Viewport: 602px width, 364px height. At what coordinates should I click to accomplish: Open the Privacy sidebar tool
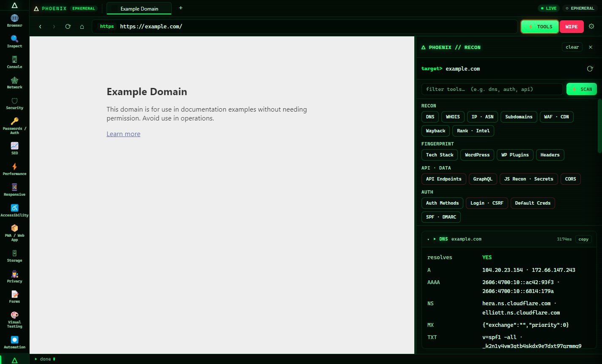(x=14, y=276)
